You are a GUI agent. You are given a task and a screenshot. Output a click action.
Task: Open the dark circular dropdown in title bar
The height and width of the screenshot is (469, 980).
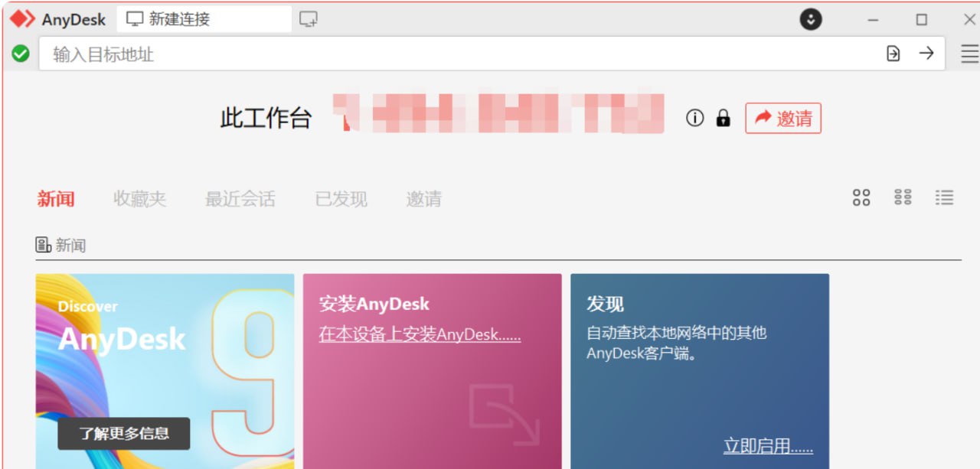coord(811,20)
